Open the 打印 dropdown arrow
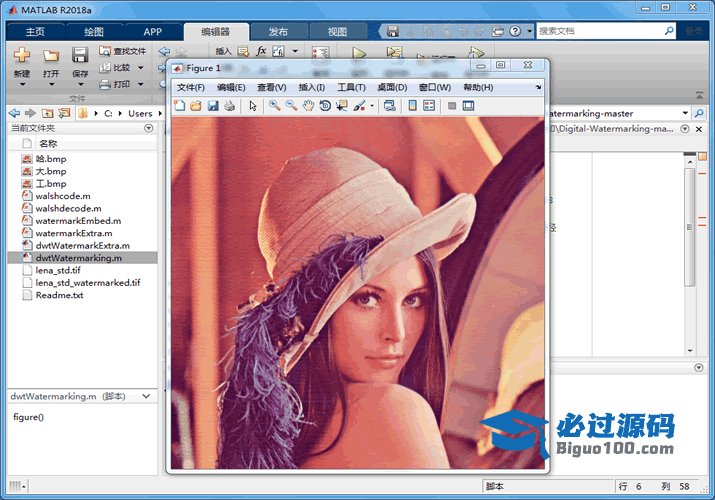 [140, 84]
